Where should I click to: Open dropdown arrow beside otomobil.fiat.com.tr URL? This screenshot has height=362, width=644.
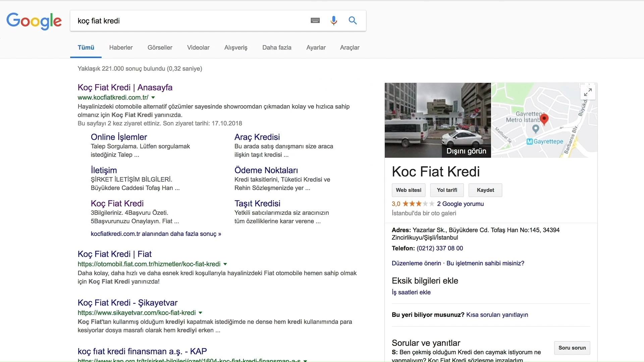point(225,264)
